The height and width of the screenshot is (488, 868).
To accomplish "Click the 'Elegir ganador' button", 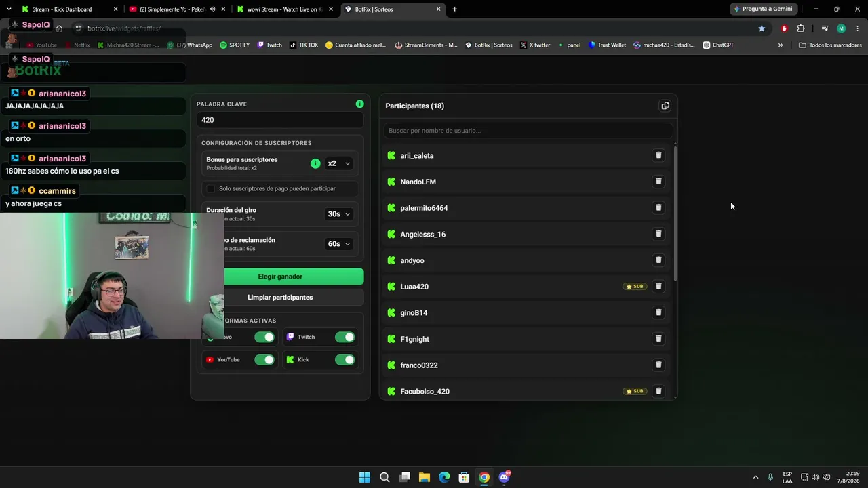I will [280, 277].
